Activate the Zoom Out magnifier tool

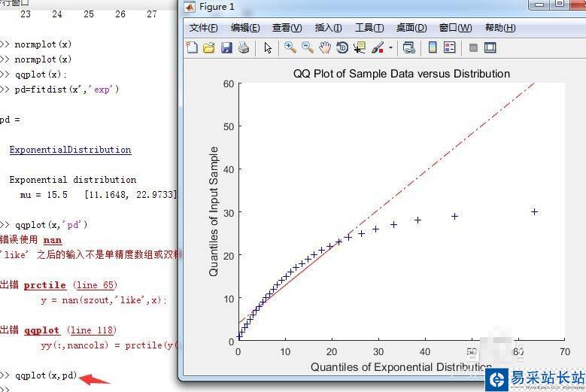[308, 48]
